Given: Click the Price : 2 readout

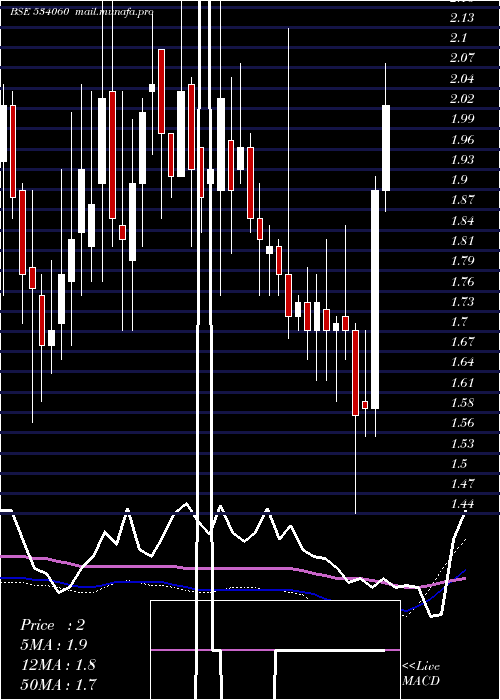Looking at the screenshot, I should point(53,625).
